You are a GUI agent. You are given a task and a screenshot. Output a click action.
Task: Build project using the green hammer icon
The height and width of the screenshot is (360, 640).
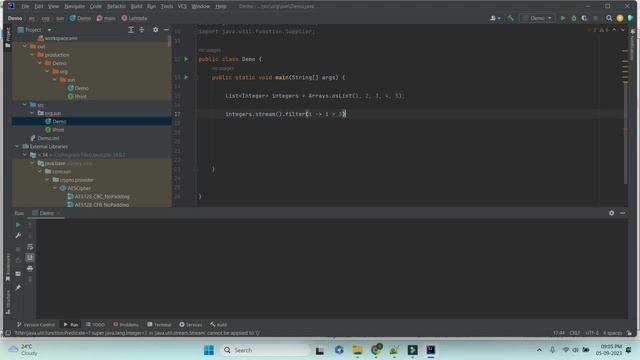(x=511, y=18)
